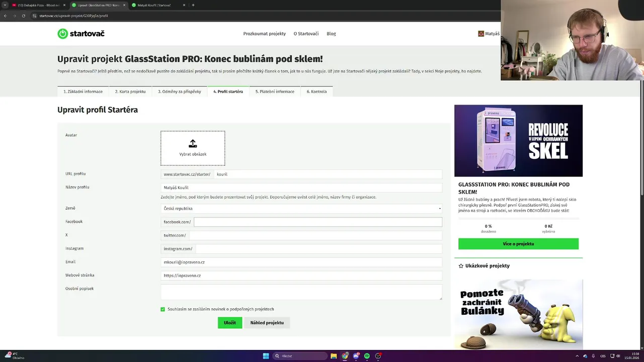Open Spotify from the taskbar

pyautogui.click(x=367, y=356)
